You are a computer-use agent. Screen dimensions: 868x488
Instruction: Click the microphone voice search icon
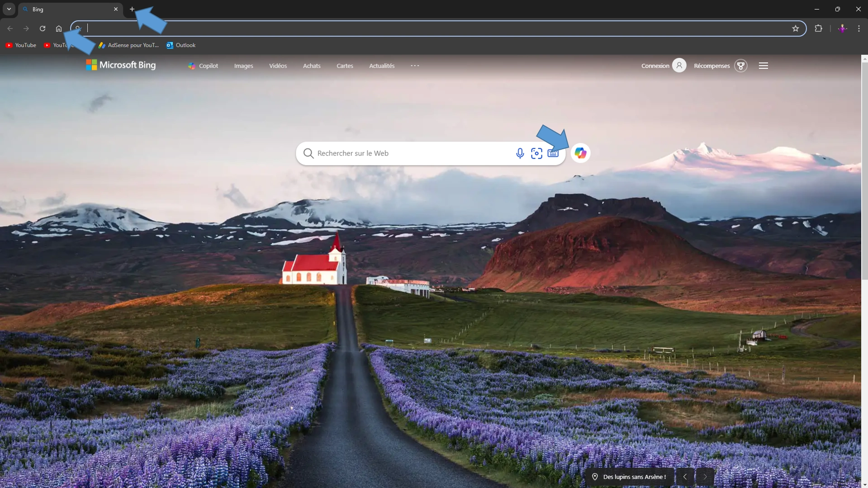[x=520, y=153]
